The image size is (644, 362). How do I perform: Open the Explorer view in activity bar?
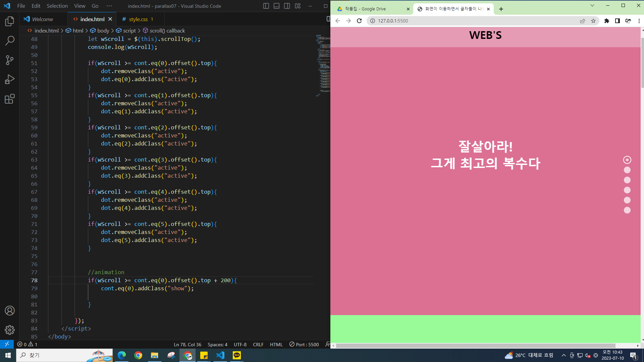(x=10, y=21)
